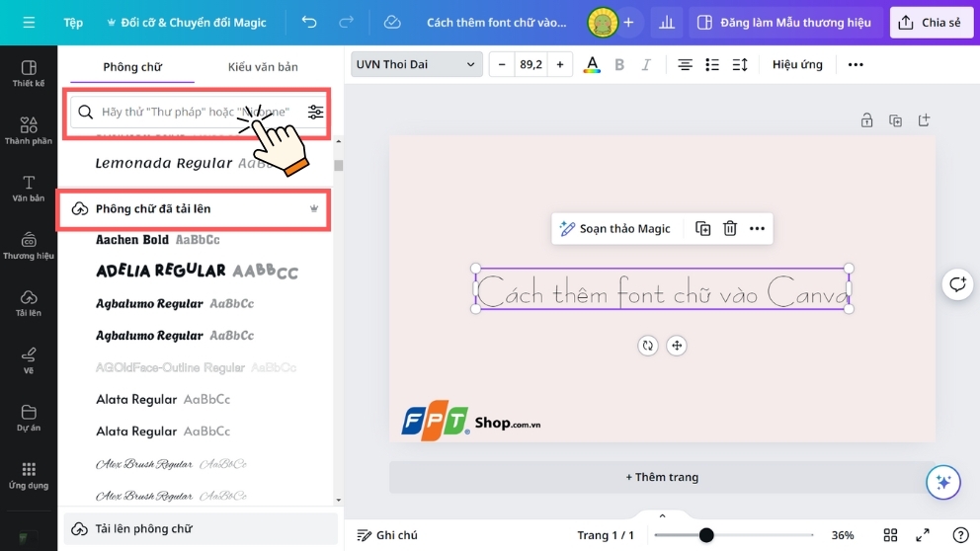Lock the page with lock icon
Screen dimensions: 980x551
(x=866, y=119)
